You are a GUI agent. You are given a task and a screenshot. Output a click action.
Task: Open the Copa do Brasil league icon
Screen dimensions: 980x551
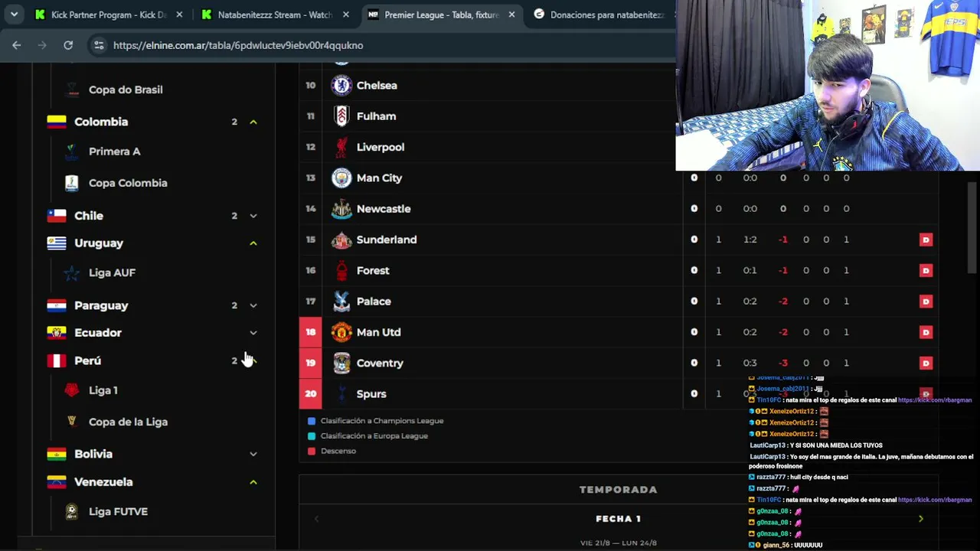[x=72, y=90]
